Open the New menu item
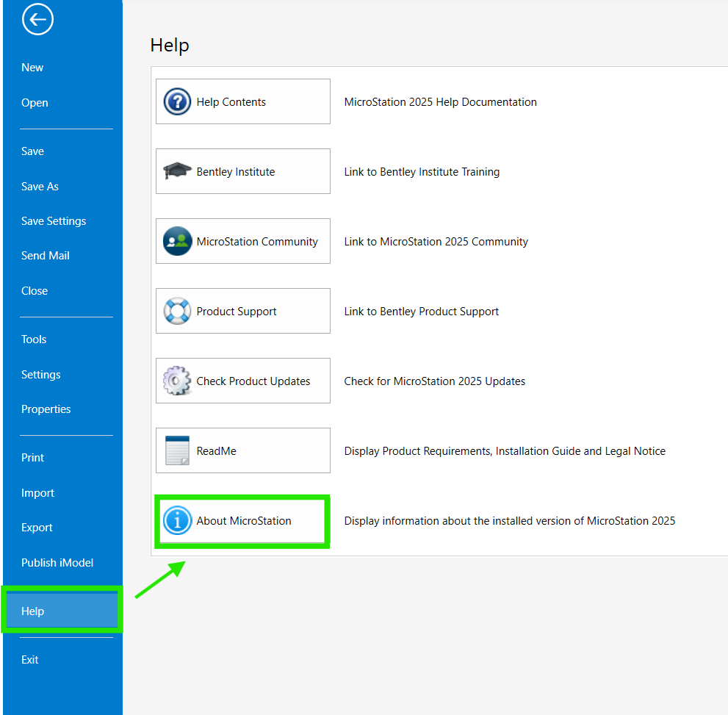728x715 pixels. 32,68
